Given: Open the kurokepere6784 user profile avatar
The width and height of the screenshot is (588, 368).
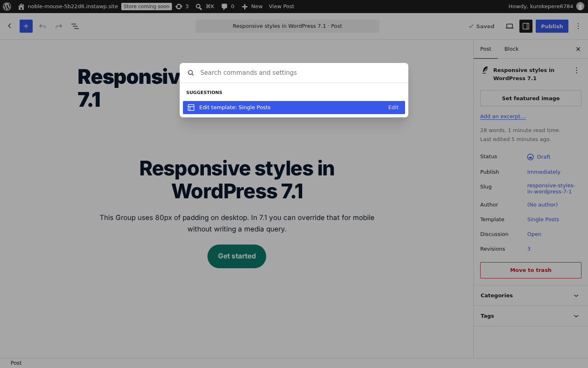Looking at the screenshot, I should 580,7.
